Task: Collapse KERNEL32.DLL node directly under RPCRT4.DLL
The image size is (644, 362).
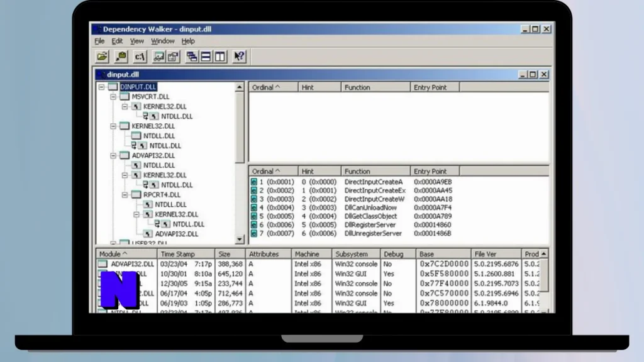Action: (136, 214)
